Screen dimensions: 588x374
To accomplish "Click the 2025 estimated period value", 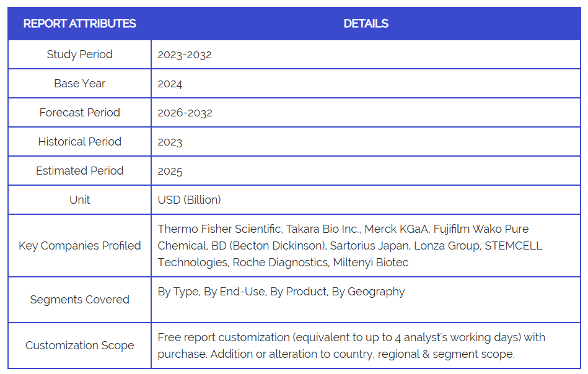I will coord(170,172).
